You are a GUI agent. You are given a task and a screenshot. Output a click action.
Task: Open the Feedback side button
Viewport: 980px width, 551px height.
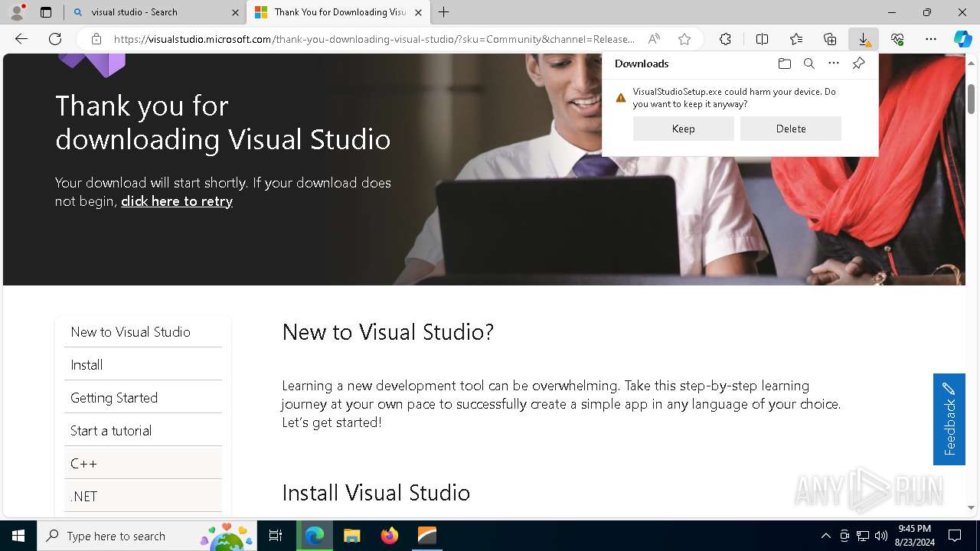[949, 419]
